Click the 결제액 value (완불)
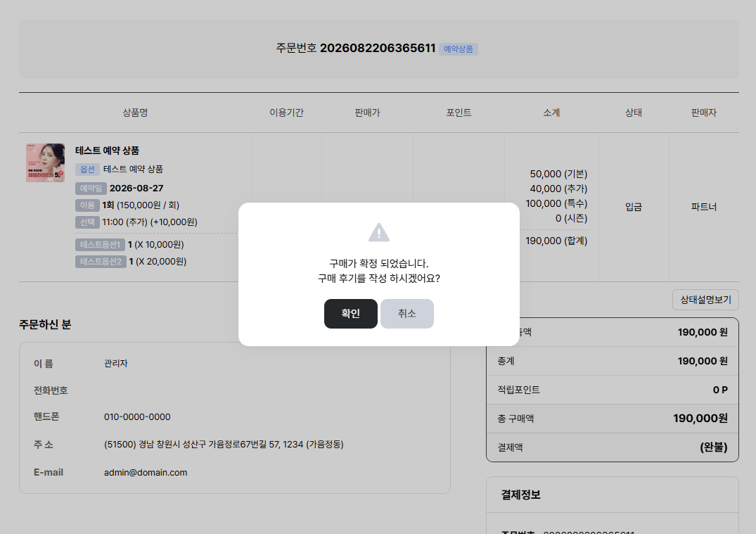 [x=714, y=447]
